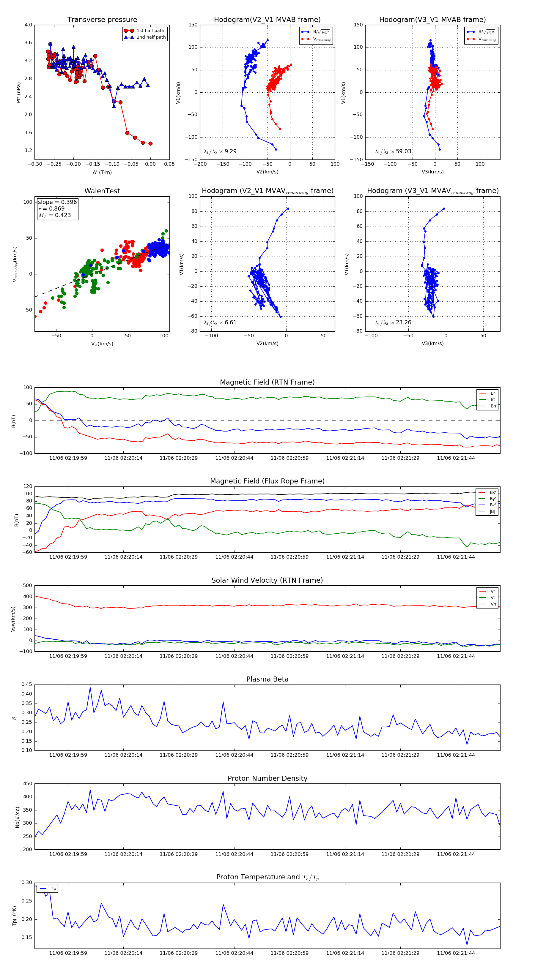The image size is (535, 980).
Task: Select the λ1/λ3 ≈ 23.26 annotation
Action: point(393,323)
